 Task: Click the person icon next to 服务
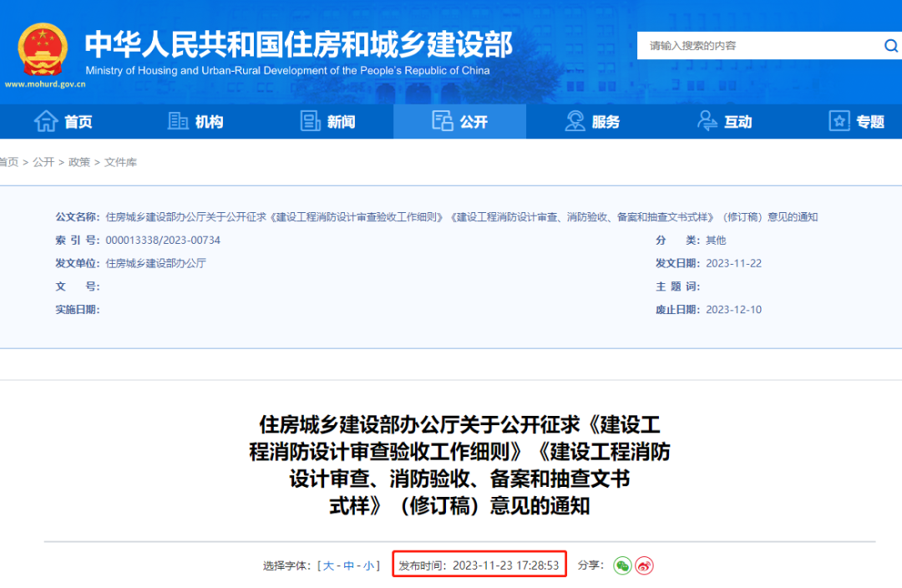tap(575, 120)
